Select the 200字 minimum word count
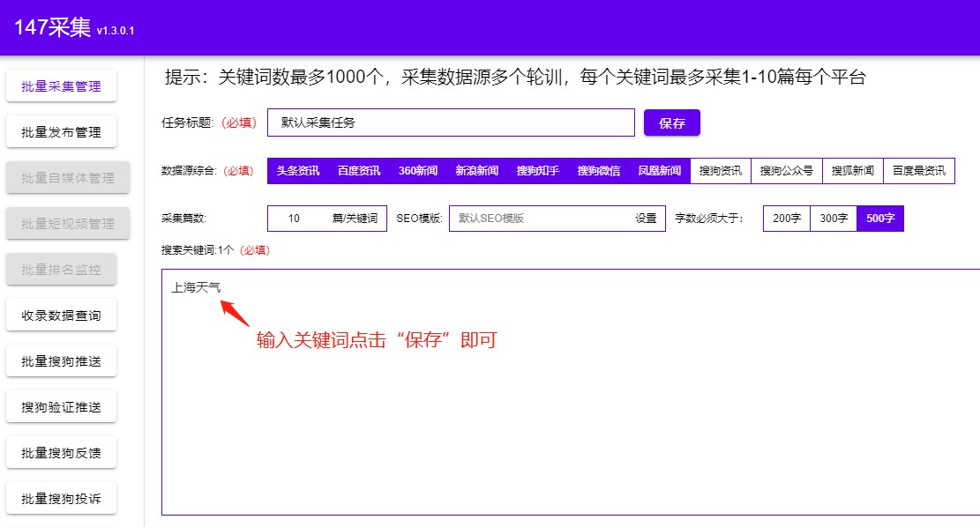Viewport: 980px width, 527px height. (787, 219)
